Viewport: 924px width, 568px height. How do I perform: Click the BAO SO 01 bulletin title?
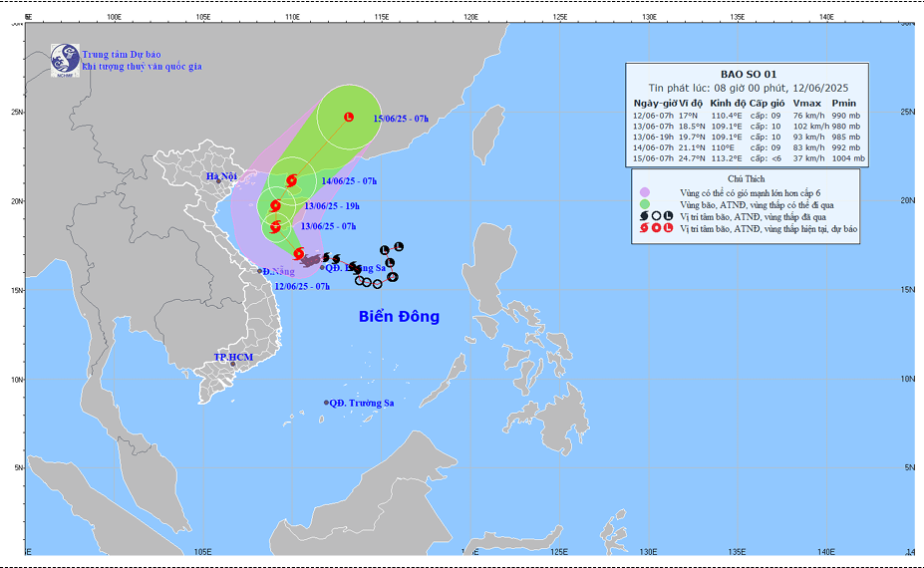click(x=748, y=74)
